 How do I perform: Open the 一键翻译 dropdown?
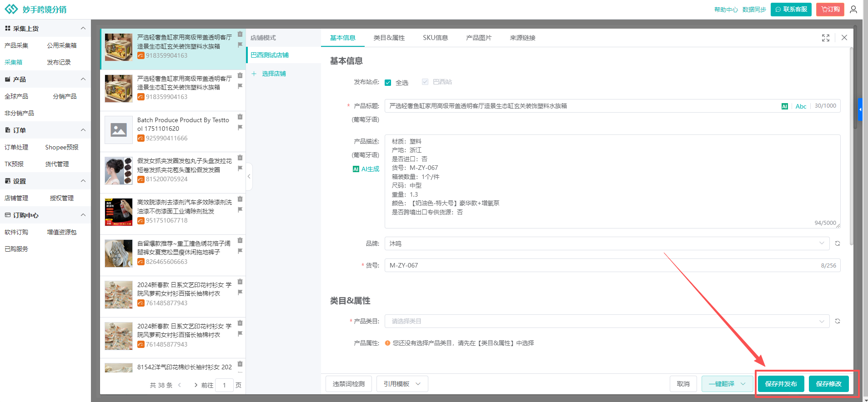click(727, 384)
